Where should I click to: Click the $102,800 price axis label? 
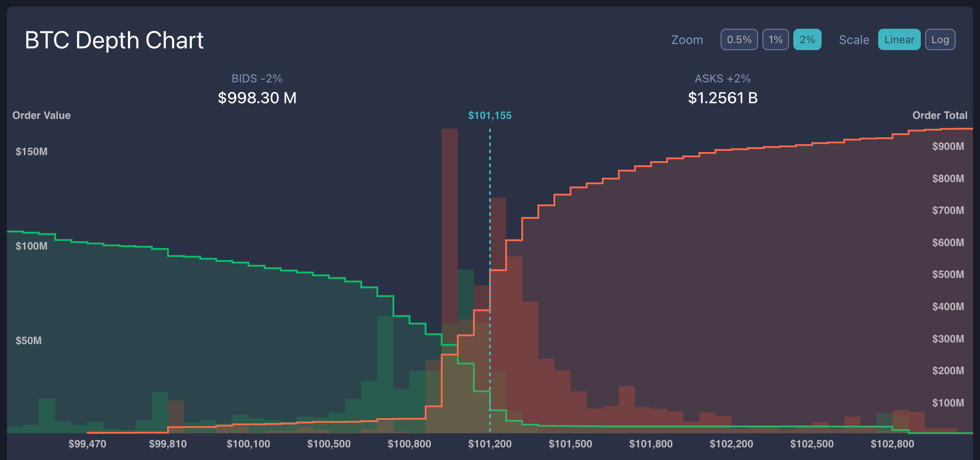[x=892, y=444]
